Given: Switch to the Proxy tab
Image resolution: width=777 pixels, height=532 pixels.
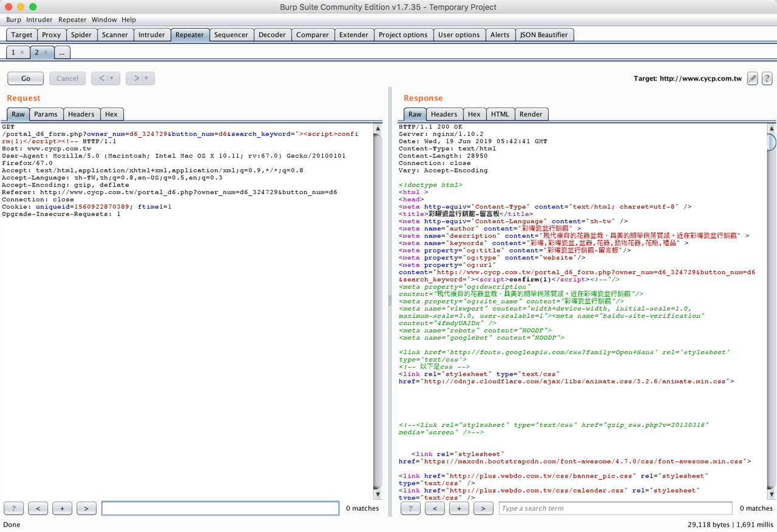Looking at the screenshot, I should [x=52, y=35].
